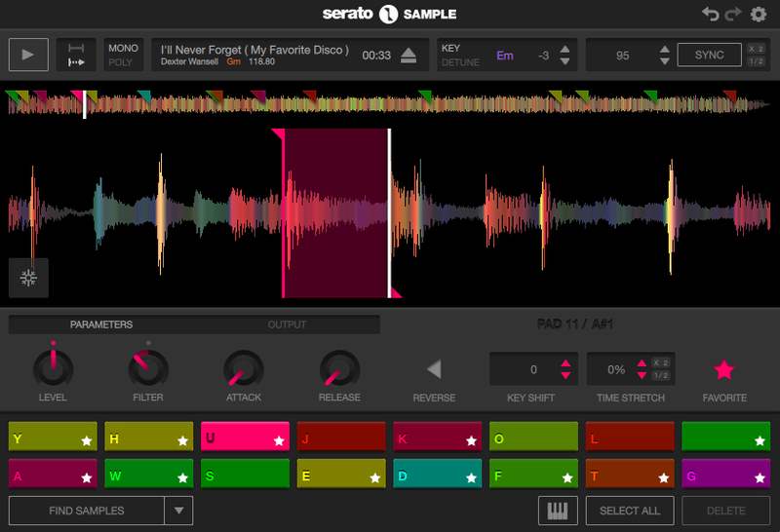
Task: Switch to the OUTPUT tab
Action: (x=287, y=324)
